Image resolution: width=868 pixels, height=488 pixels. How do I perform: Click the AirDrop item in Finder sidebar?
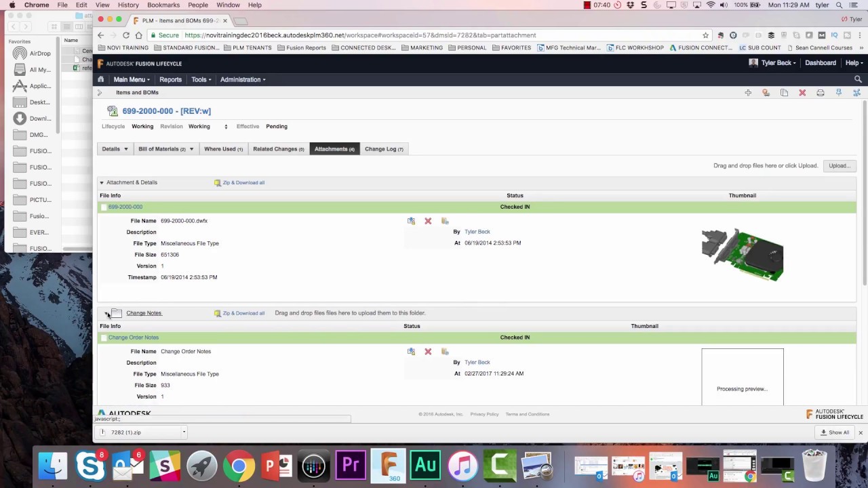click(x=33, y=54)
